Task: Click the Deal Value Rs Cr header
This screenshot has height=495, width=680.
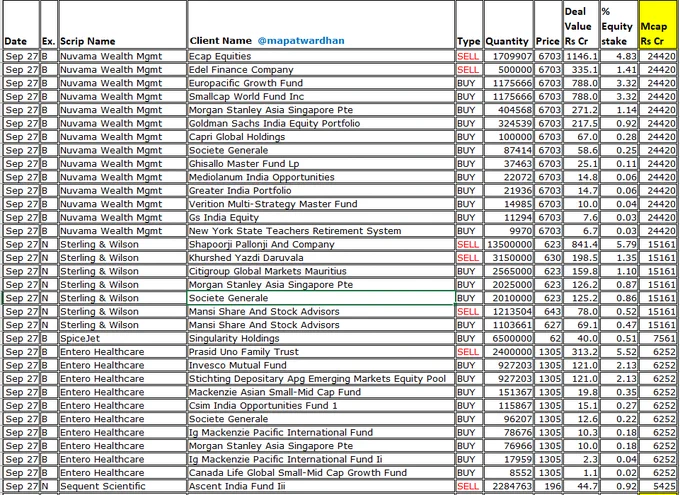Action: click(582, 25)
